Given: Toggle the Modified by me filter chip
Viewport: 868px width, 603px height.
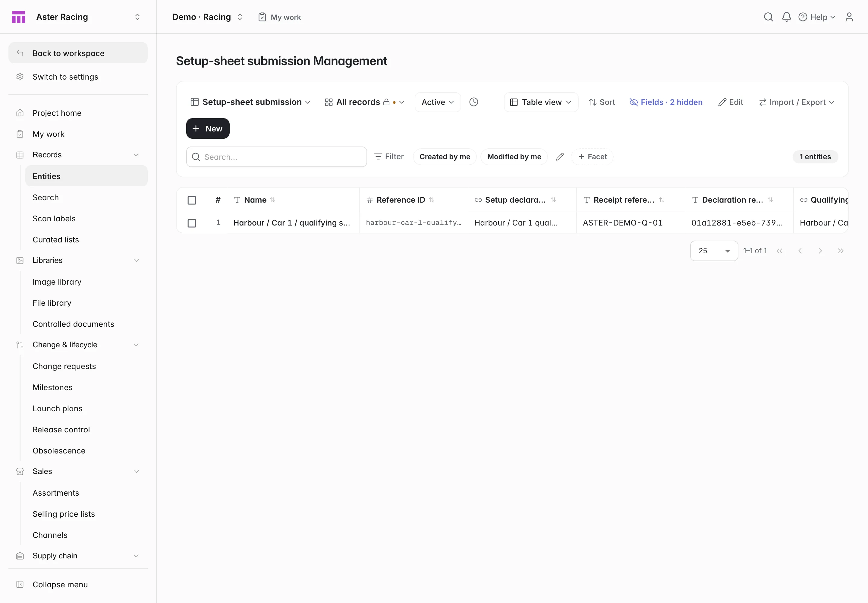Looking at the screenshot, I should coord(514,157).
